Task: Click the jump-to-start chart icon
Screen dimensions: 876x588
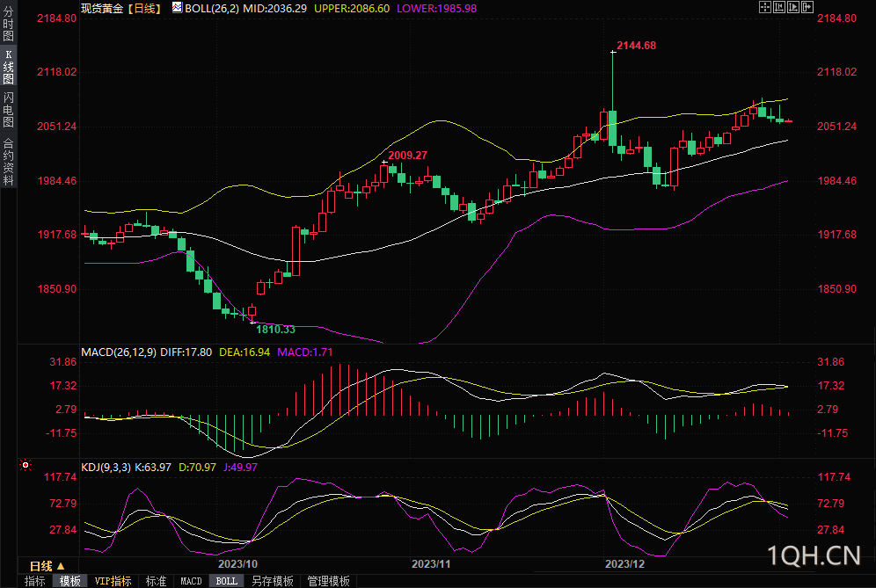Action: point(779,7)
